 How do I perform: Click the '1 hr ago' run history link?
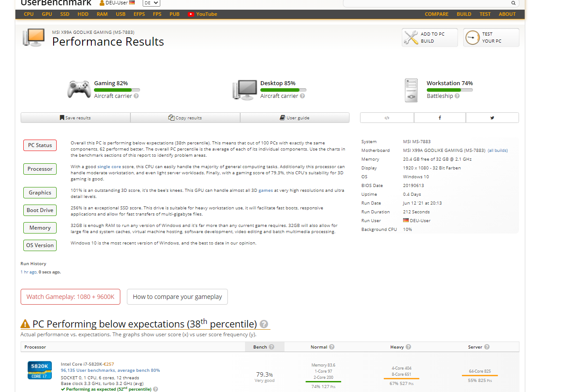[29, 272]
